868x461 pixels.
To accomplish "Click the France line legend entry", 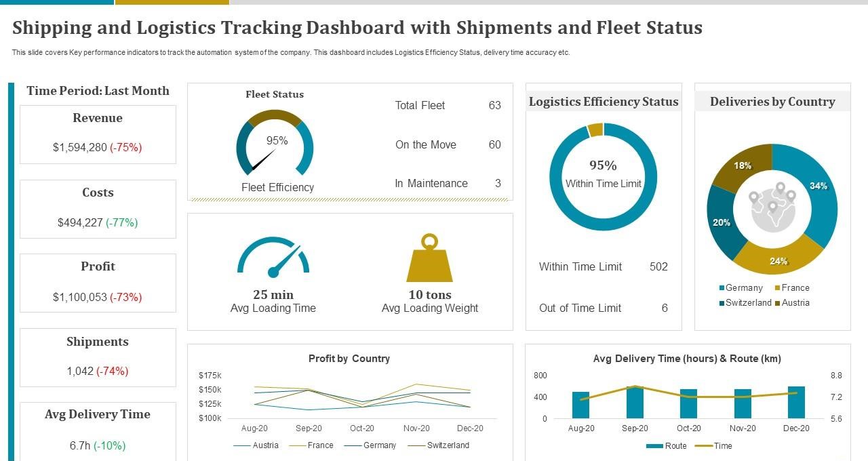I will [311, 445].
